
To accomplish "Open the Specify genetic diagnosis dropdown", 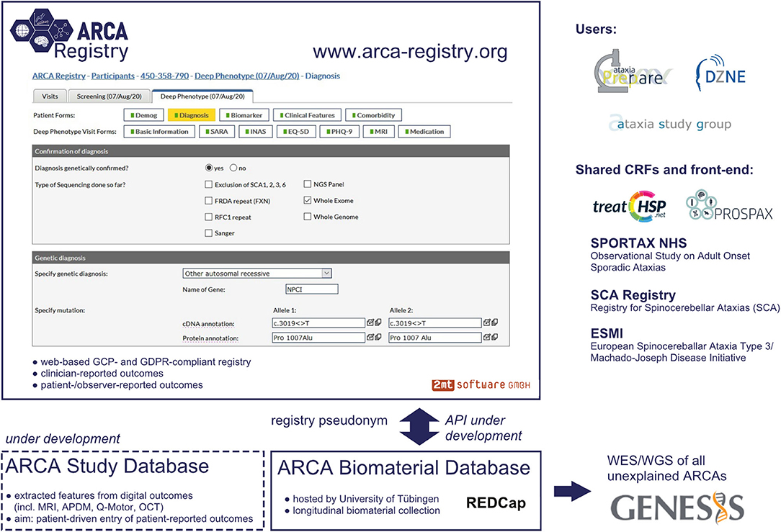I will point(257,274).
